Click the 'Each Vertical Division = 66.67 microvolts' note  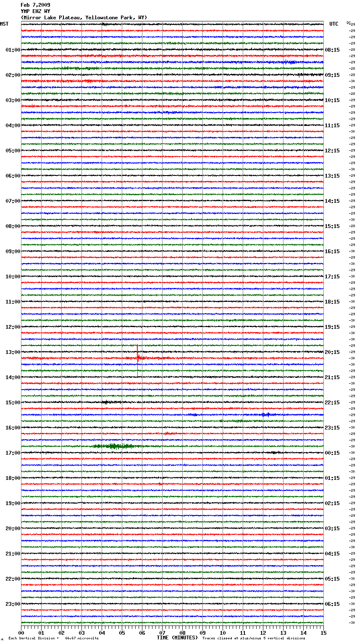click(x=53, y=638)
